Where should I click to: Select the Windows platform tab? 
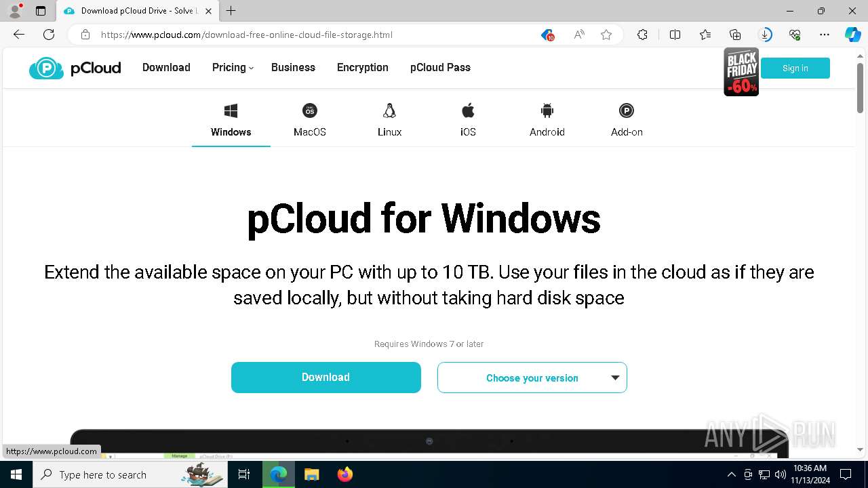click(x=231, y=121)
